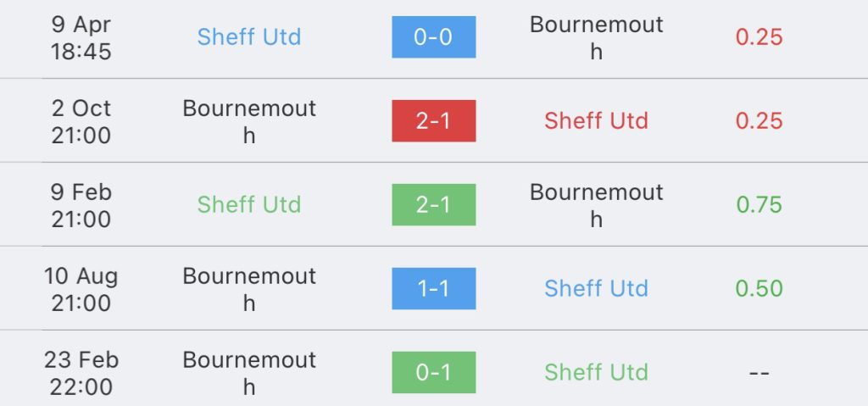Select Bournemouth away team on 9 Feb
868x406 pixels.
pyautogui.click(x=596, y=205)
